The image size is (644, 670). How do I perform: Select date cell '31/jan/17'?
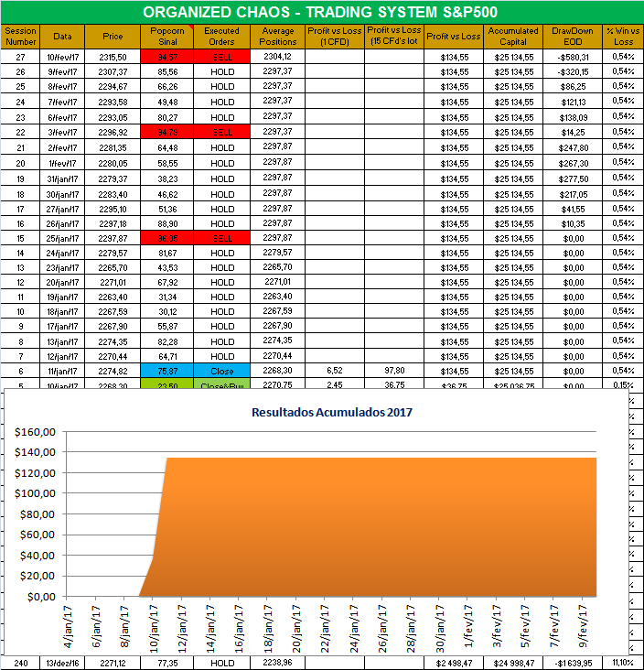click(x=62, y=179)
